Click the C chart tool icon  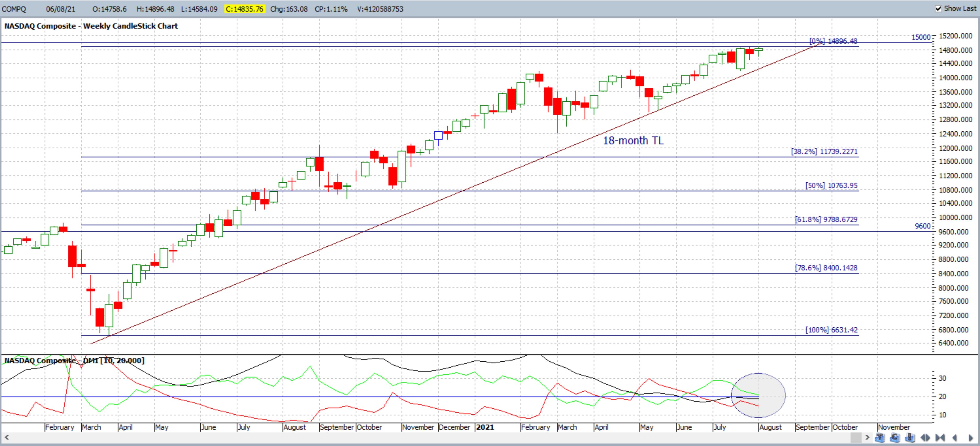coord(895,438)
